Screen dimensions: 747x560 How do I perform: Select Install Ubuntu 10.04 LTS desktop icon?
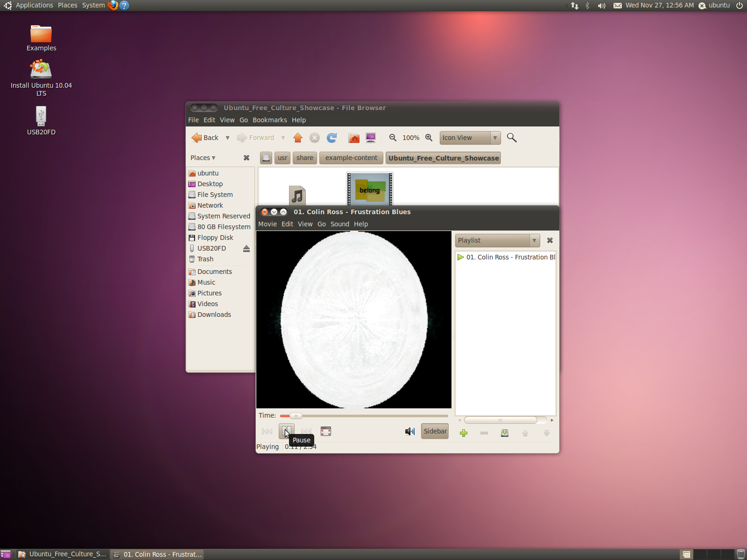click(41, 78)
